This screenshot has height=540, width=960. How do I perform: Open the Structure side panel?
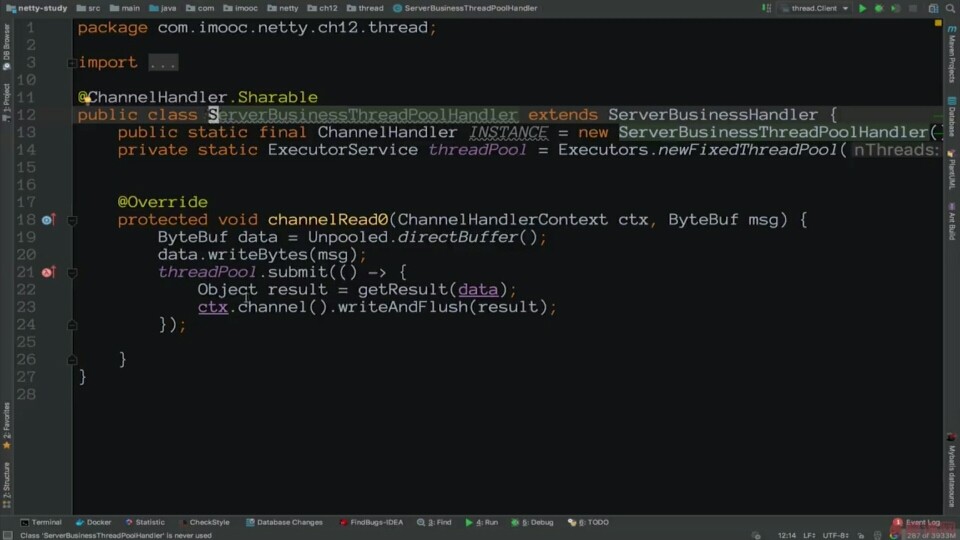pos(7,485)
